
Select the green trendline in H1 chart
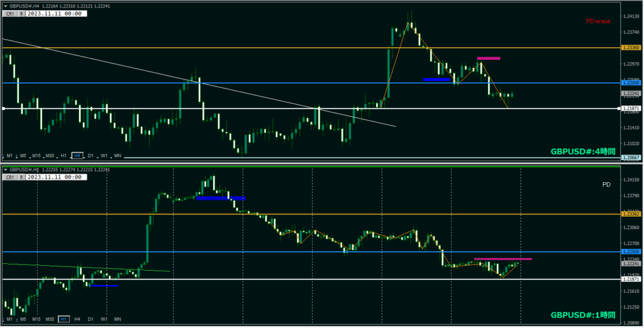86,267
